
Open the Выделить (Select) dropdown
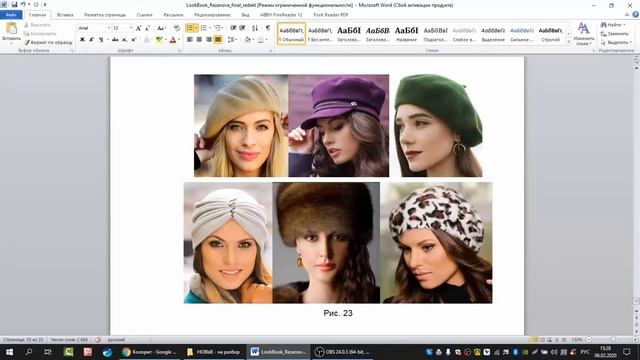click(616, 42)
